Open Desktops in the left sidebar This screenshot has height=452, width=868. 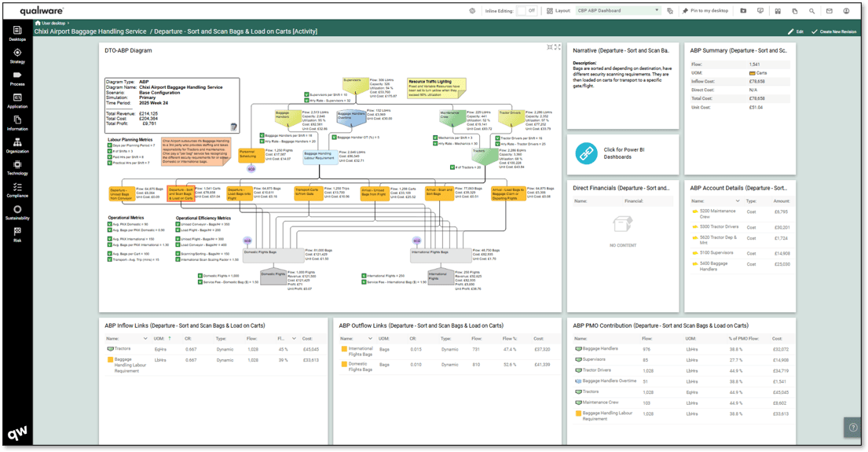(x=16, y=33)
